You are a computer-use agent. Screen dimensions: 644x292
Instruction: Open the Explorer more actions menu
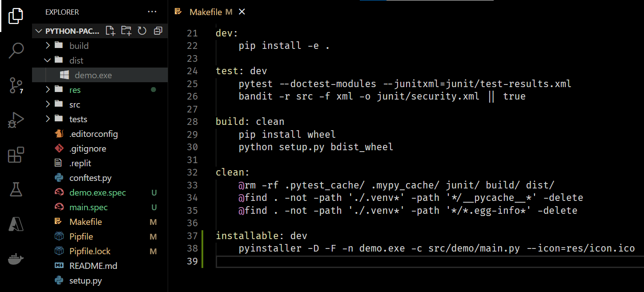pos(152,12)
